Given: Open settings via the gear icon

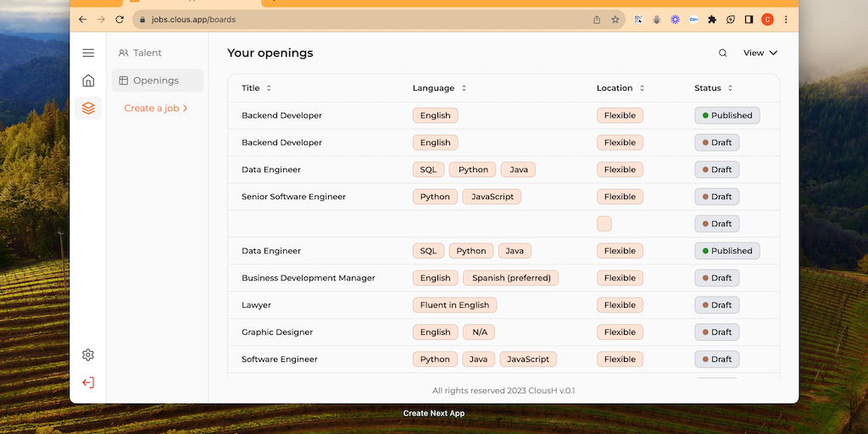Looking at the screenshot, I should click(x=88, y=355).
